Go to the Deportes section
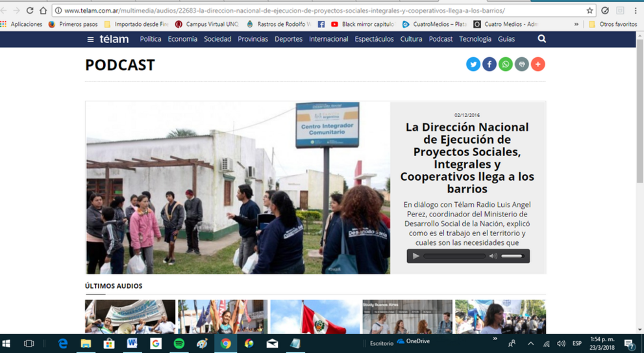Image resolution: width=644 pixels, height=353 pixels. (288, 39)
